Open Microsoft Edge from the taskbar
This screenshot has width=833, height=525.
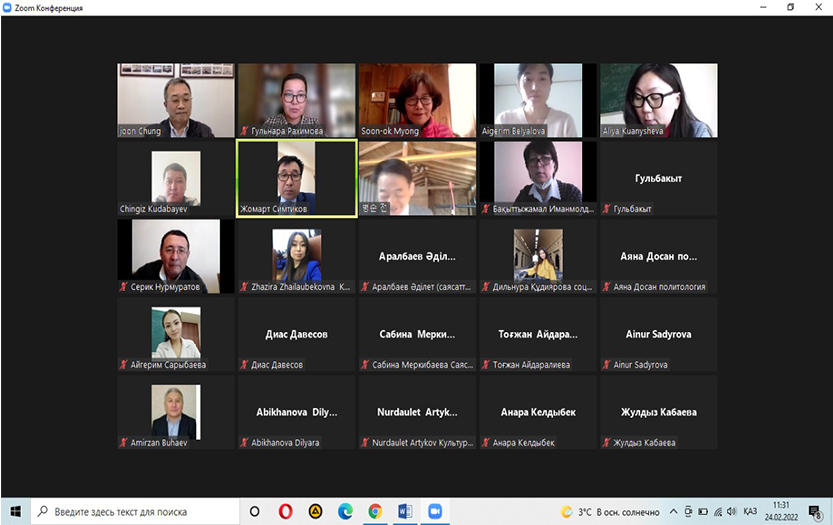(x=345, y=511)
